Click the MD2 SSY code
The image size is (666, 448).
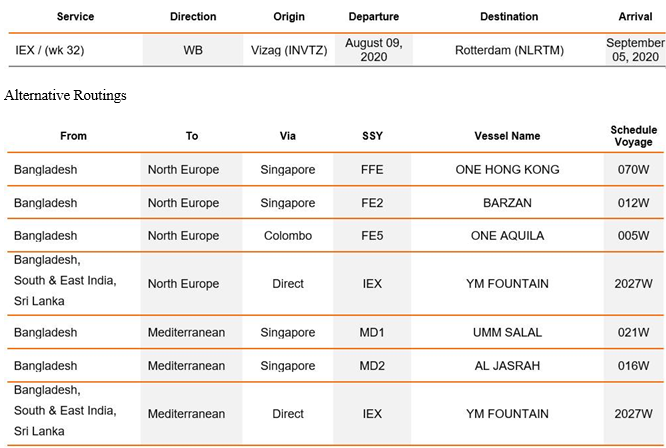372,365
